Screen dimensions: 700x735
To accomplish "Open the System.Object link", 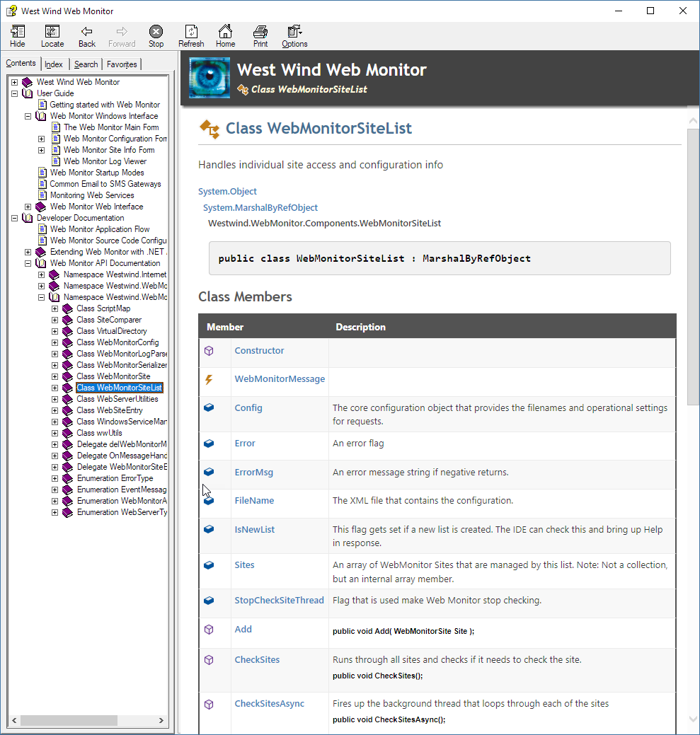I will point(227,191).
